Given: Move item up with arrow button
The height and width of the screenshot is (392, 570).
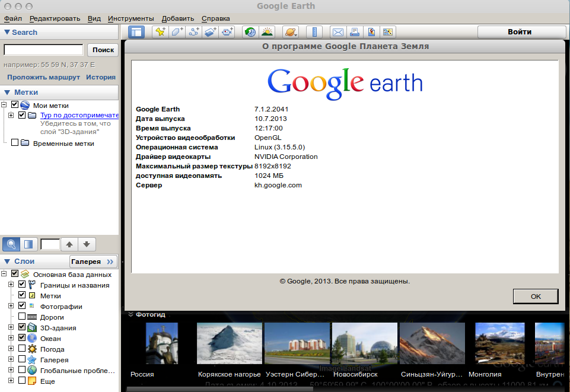Looking at the screenshot, I should pyautogui.click(x=69, y=244).
